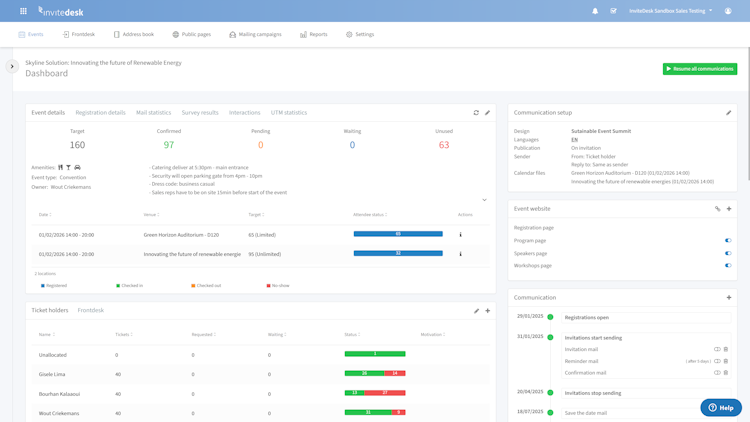Toggle the Workshops page switch
Image resolution: width=750 pixels, height=422 pixels.
tap(728, 266)
